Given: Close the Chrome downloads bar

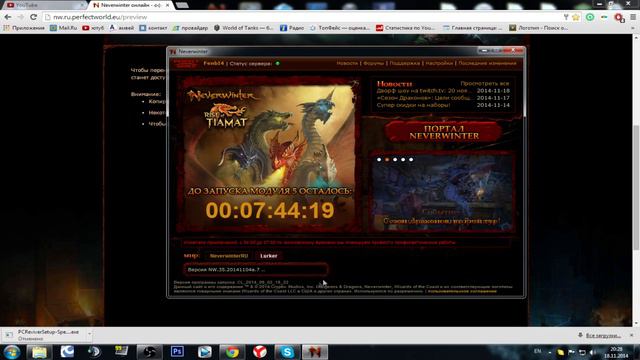Looking at the screenshot, I should [x=631, y=335].
